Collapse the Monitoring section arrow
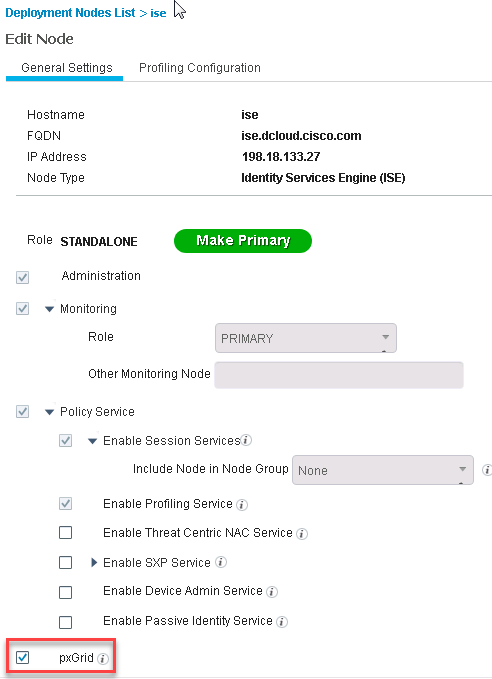Image resolution: width=492 pixels, height=679 pixels. [x=49, y=309]
